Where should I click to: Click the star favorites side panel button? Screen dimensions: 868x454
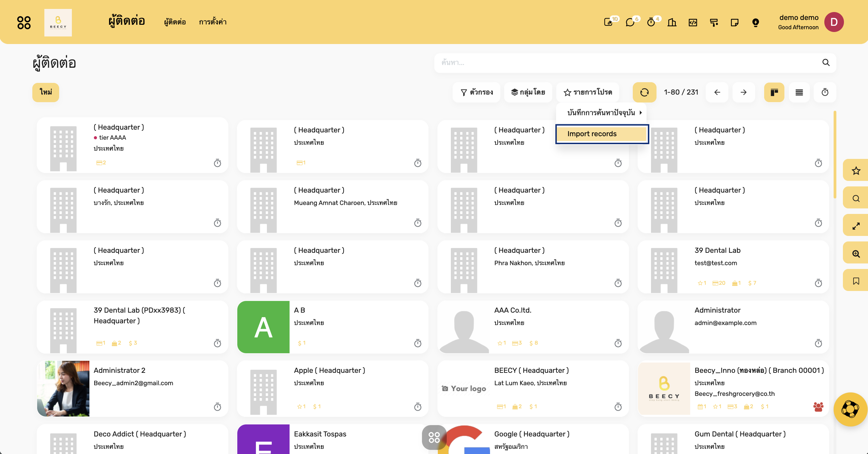tap(856, 171)
